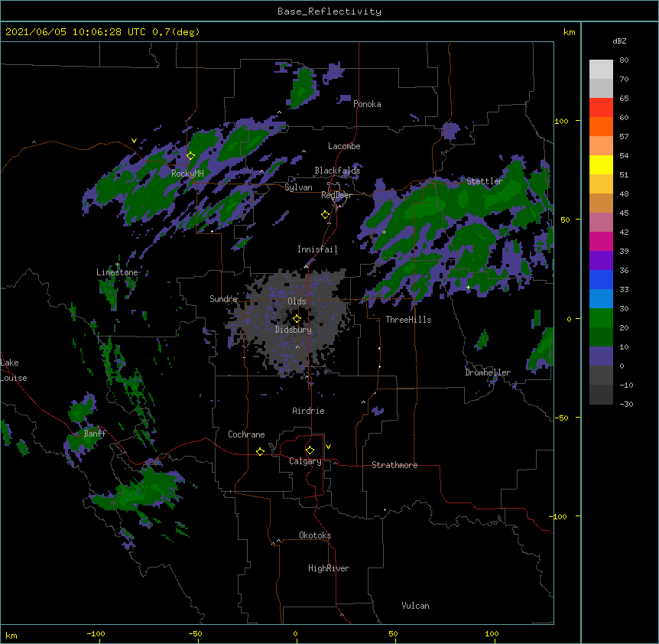The image size is (659, 644).
Task: Click the red 60-65 dBZ legend swatch
Action: pyautogui.click(x=601, y=108)
